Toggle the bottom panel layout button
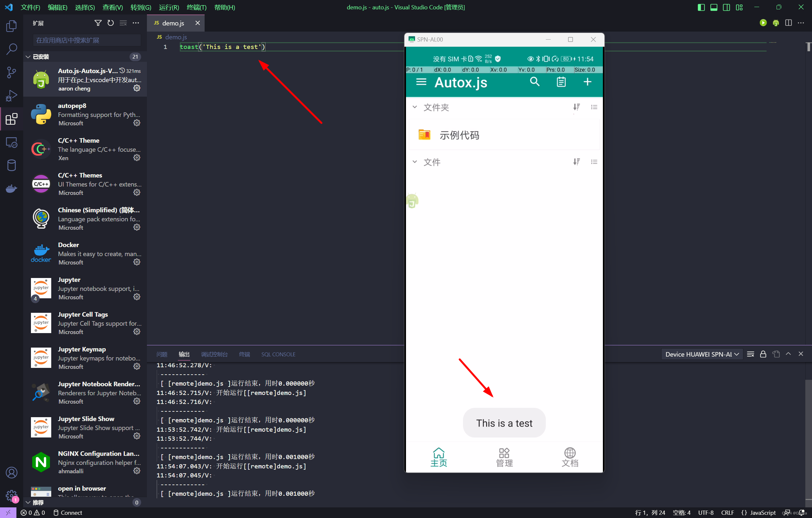 (x=713, y=7)
